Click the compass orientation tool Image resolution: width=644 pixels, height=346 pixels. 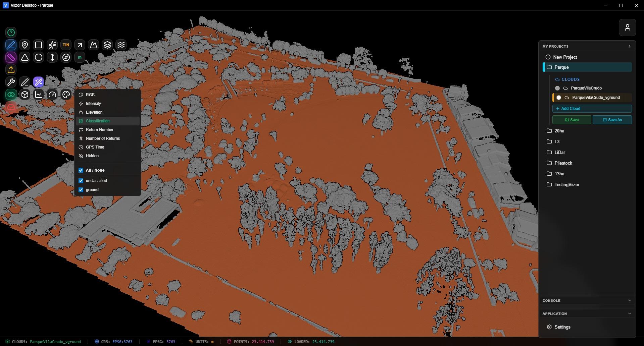(x=66, y=57)
